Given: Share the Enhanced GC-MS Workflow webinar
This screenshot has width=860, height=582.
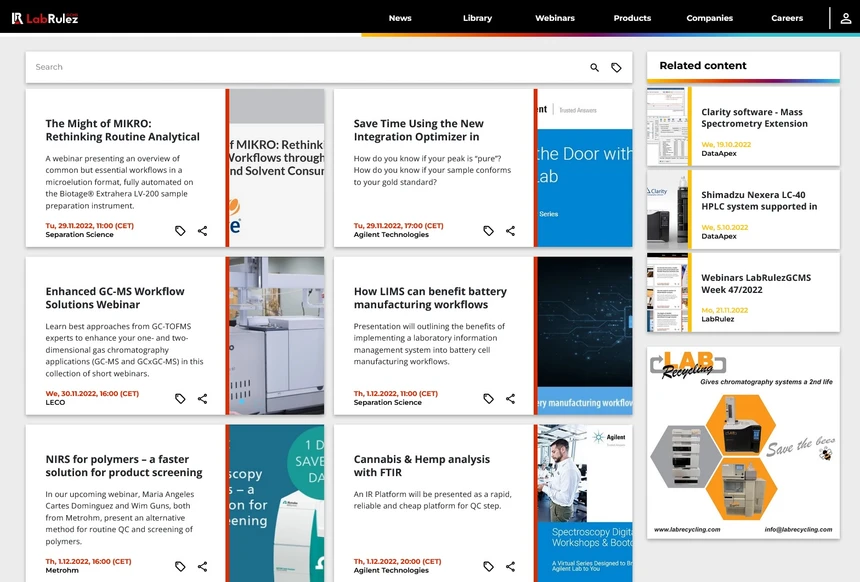Looking at the screenshot, I should click(202, 399).
